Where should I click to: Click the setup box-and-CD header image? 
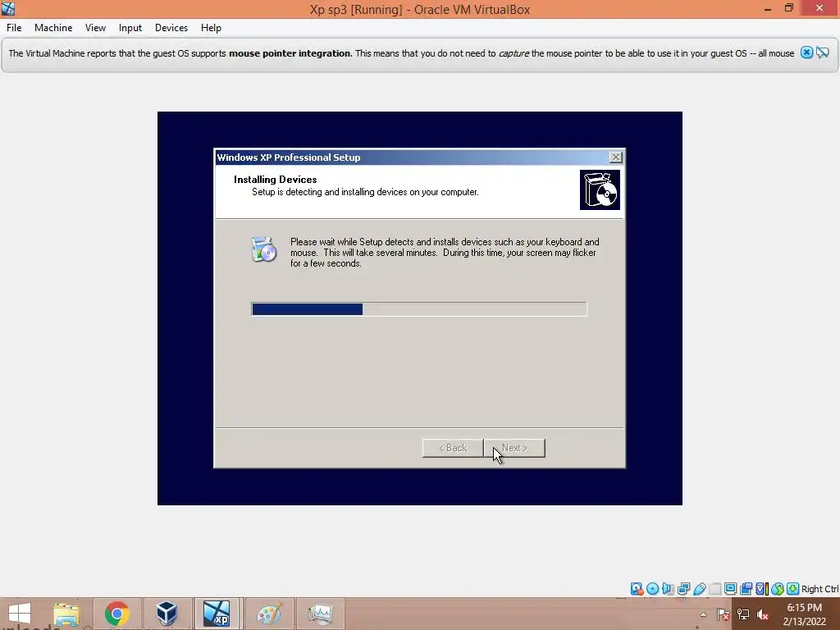(600, 189)
